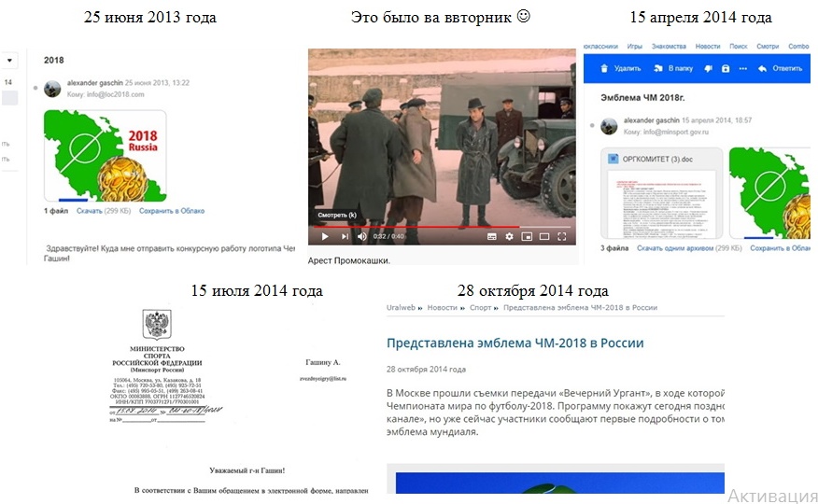Toggle subtitles in video player

point(491,237)
